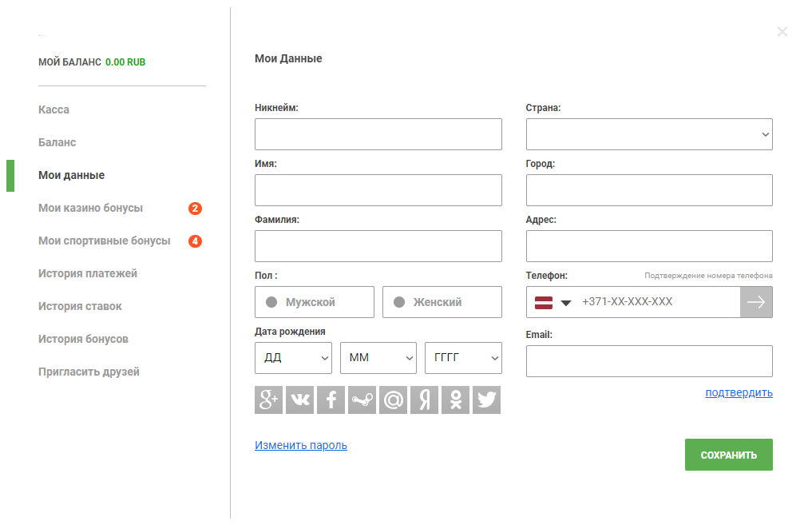Click into the Никнейм input field

point(378,134)
